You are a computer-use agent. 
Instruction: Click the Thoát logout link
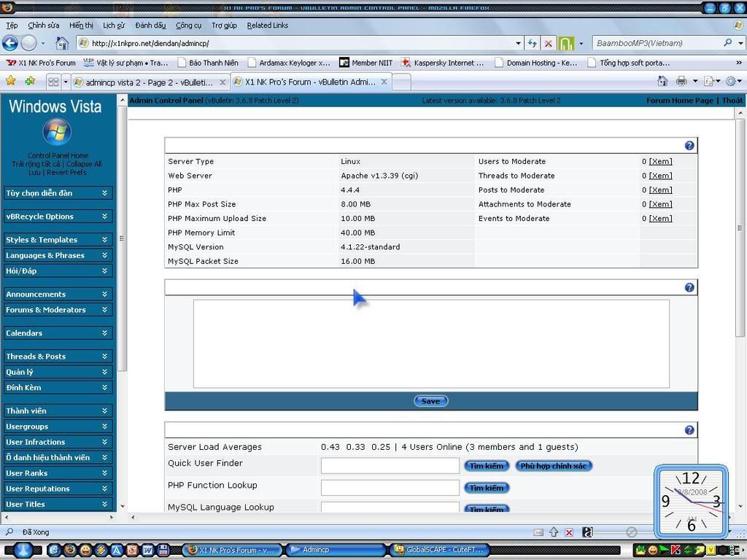click(x=732, y=101)
